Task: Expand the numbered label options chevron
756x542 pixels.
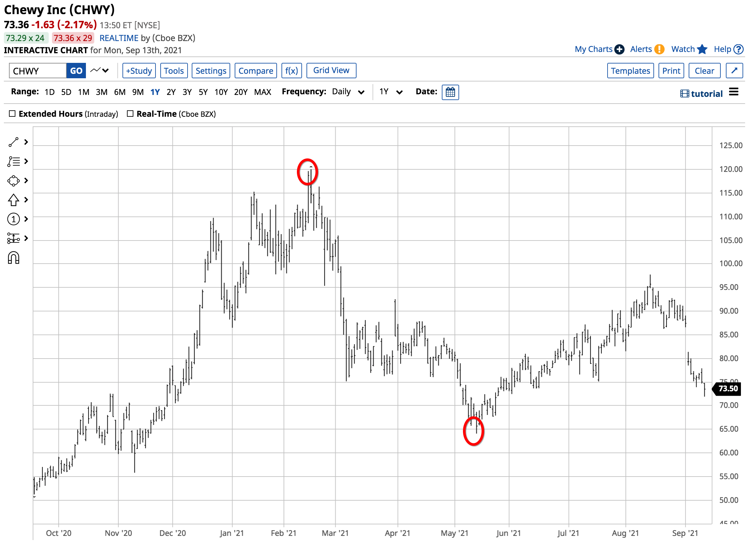Action: point(26,219)
